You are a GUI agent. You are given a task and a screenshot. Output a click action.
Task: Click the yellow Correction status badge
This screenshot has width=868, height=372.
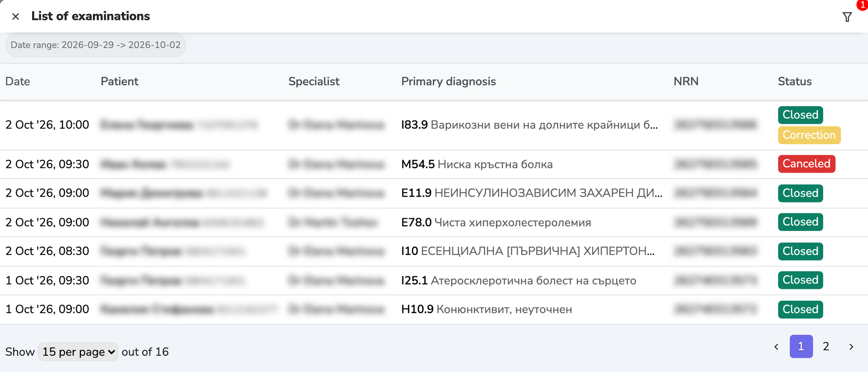(x=809, y=135)
